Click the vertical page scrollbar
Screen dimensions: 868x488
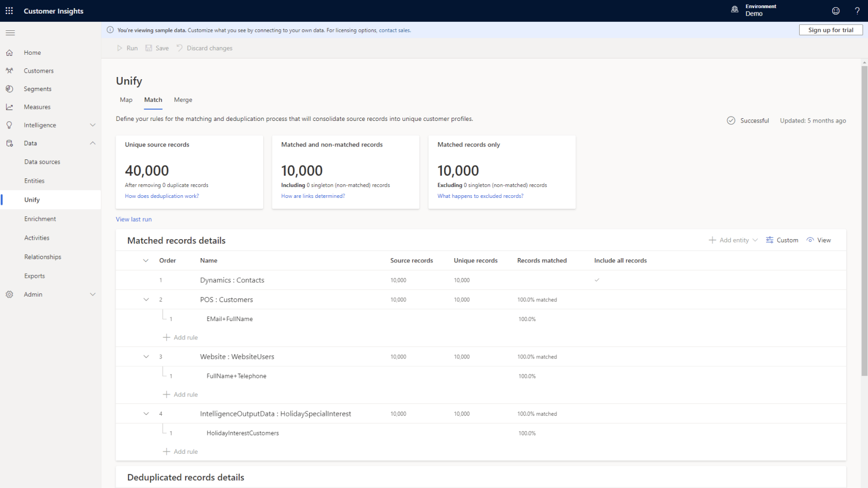coord(864,217)
